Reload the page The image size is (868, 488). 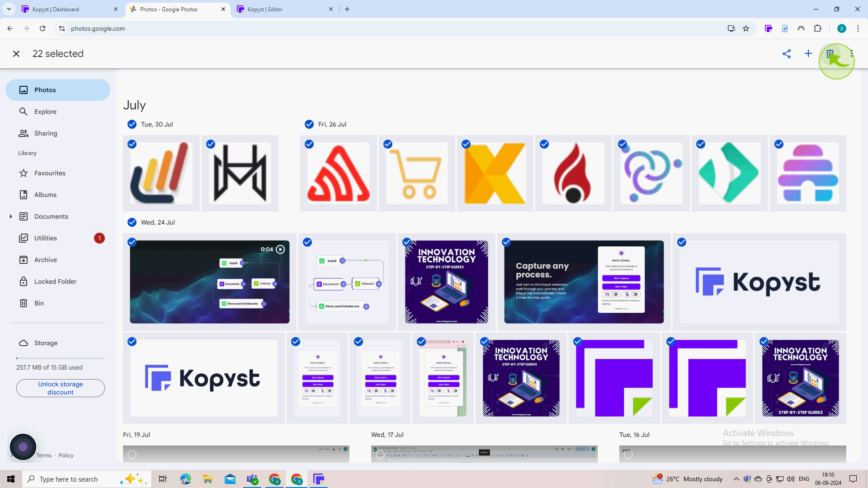[42, 28]
